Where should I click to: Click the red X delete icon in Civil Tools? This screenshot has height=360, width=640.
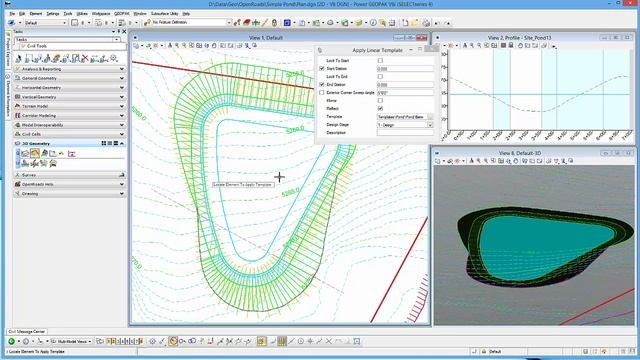click(x=85, y=58)
